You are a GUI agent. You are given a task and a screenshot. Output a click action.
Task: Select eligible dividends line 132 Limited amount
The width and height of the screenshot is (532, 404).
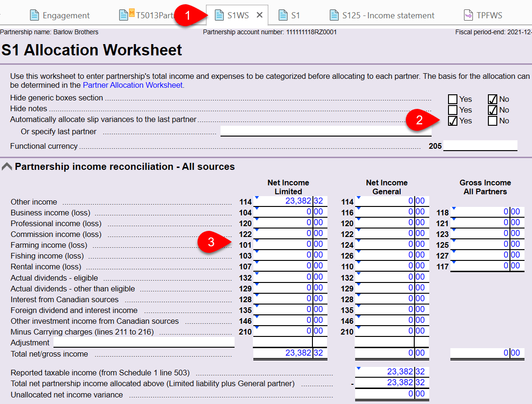click(x=290, y=277)
